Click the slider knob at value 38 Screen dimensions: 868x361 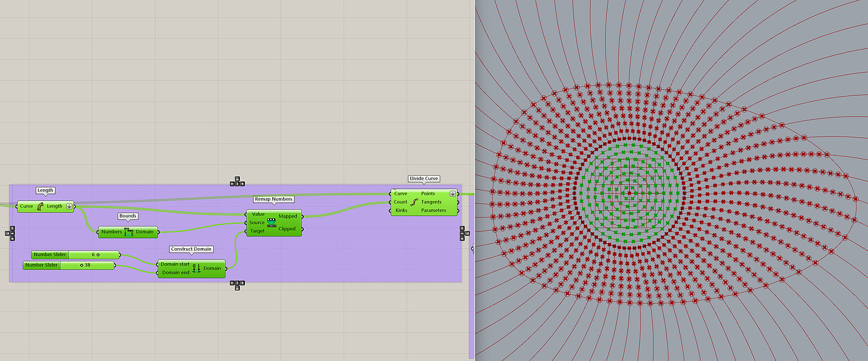click(x=81, y=265)
